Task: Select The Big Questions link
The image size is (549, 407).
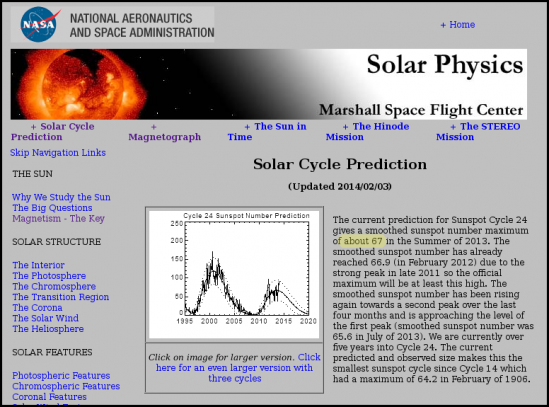Action: pyautogui.click(x=53, y=208)
